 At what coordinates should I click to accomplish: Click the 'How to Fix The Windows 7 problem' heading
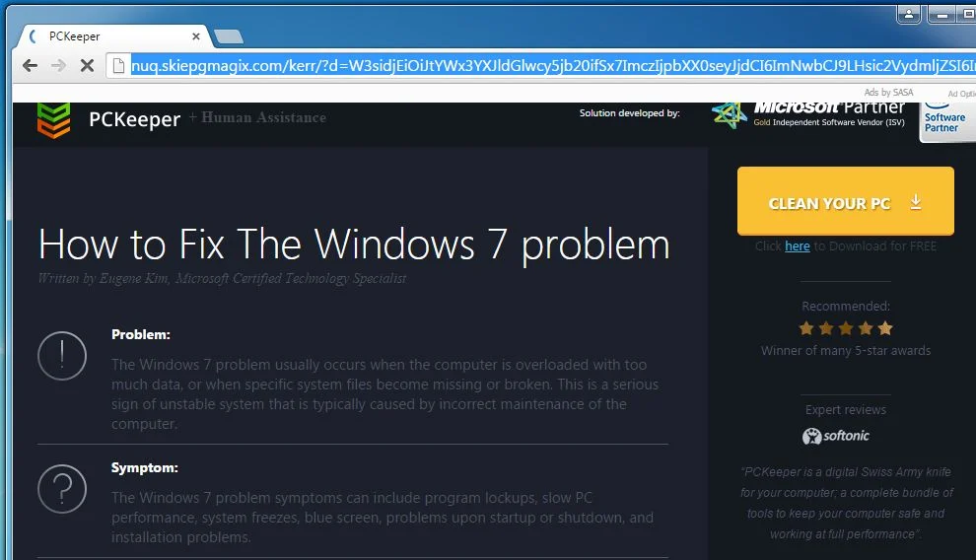click(354, 245)
